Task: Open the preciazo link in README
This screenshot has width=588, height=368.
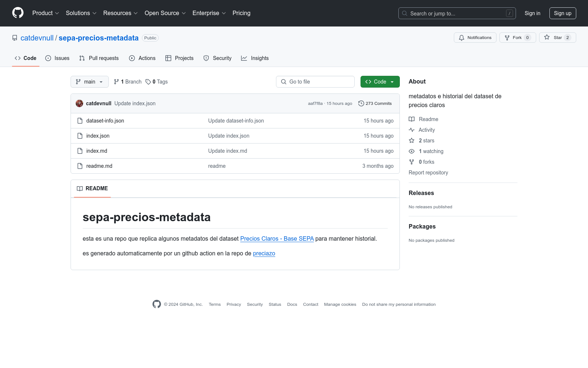Action: pos(264,253)
